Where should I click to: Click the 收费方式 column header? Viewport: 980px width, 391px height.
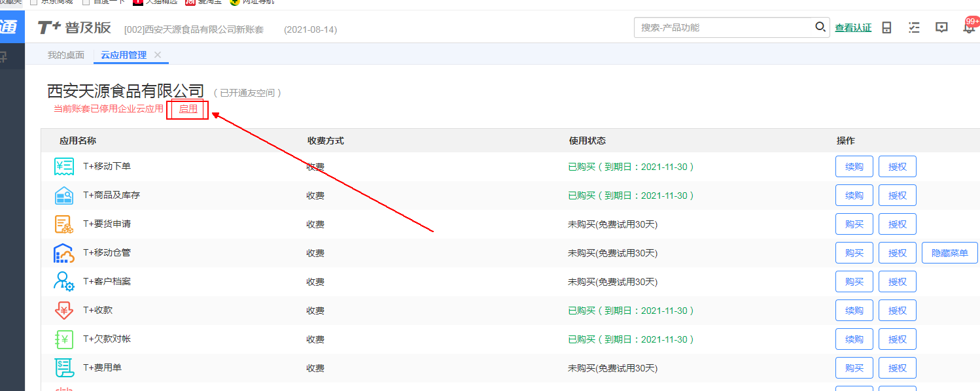coord(325,141)
